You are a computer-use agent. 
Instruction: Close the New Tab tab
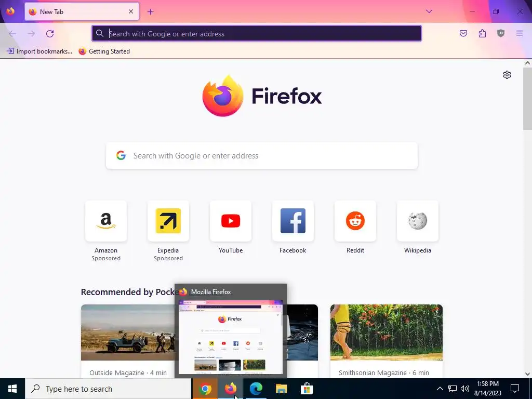[131, 11]
